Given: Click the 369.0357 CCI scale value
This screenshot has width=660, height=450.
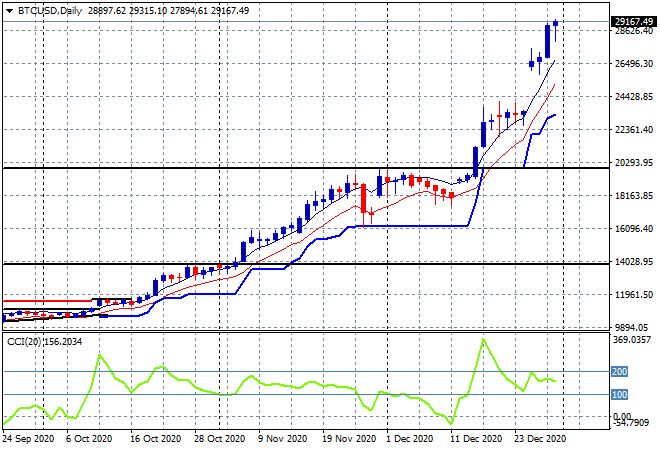Looking at the screenshot, I should (x=632, y=340).
